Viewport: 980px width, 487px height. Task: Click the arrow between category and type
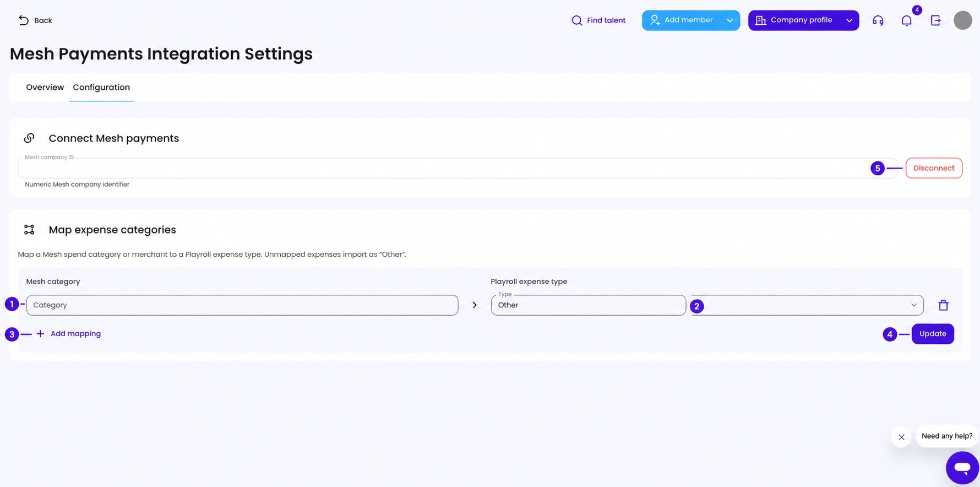tap(475, 305)
